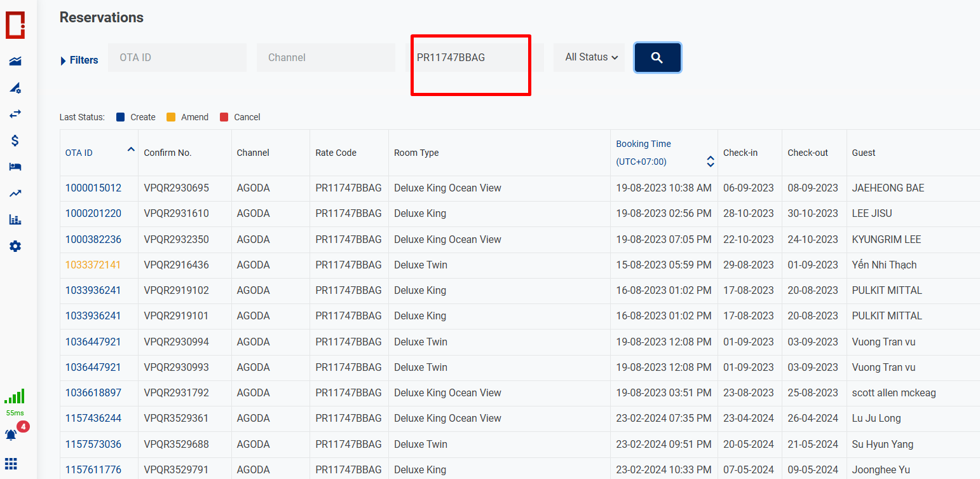Click the OTA ID input field
Screen dimensions: 980x479
(177, 57)
